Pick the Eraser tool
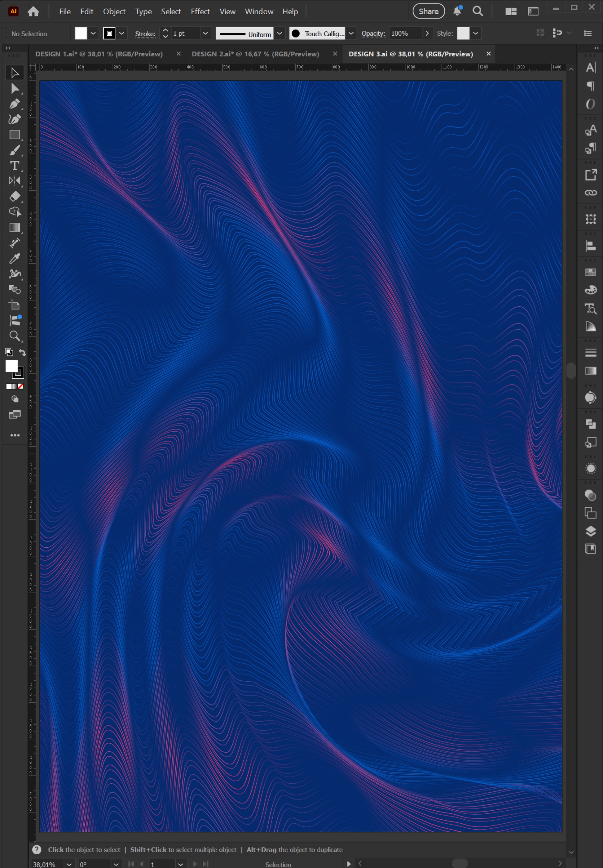 pos(15,197)
